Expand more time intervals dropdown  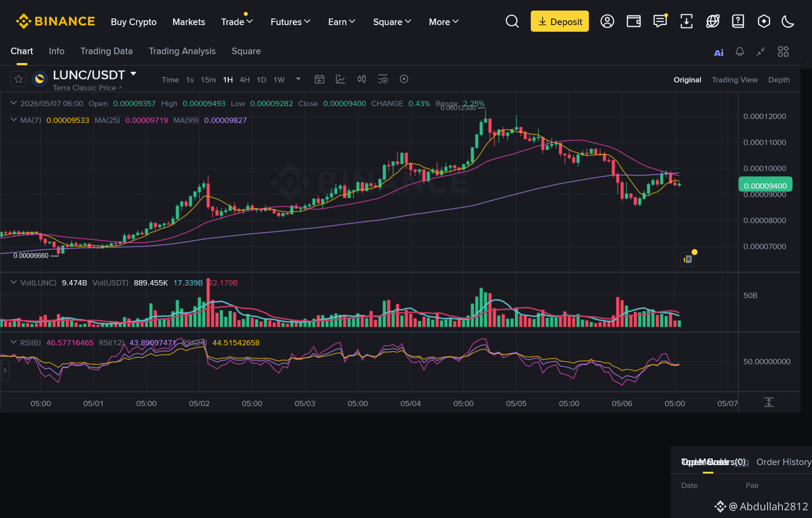(298, 79)
